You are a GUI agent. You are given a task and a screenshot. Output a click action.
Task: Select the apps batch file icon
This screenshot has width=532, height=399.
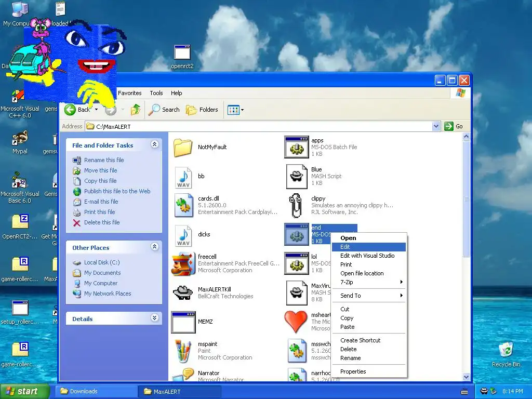point(297,147)
